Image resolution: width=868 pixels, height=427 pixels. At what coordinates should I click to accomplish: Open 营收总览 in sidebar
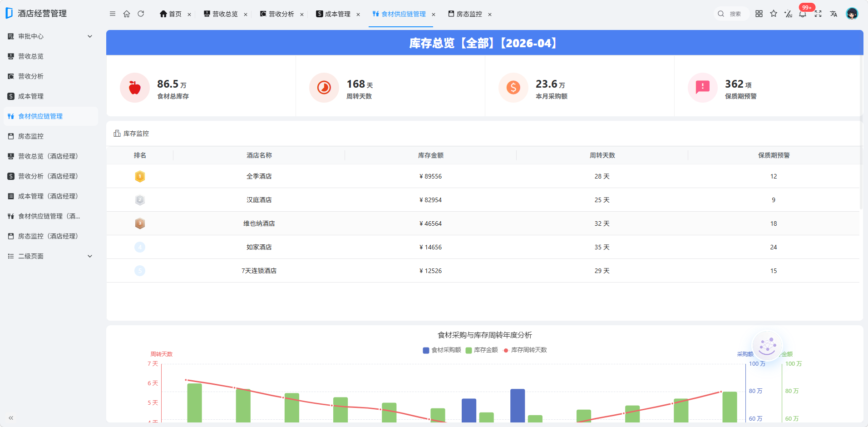(x=51, y=56)
